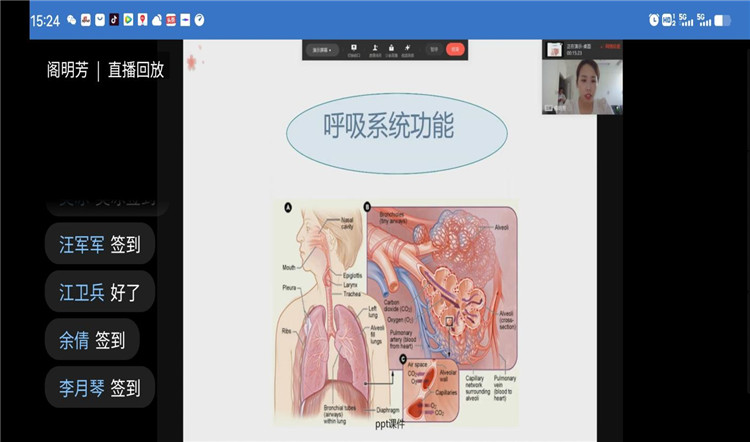Click the red end button in meeting toolbar
The width and height of the screenshot is (750, 442).
click(455, 49)
